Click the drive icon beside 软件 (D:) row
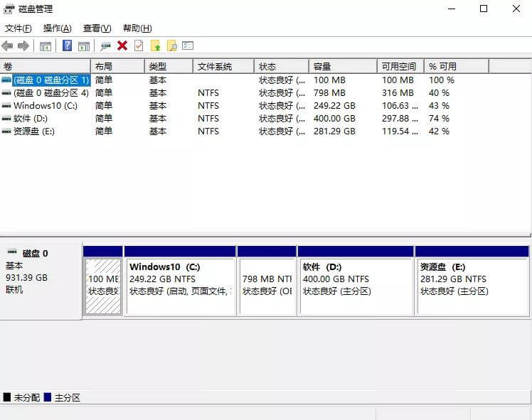This screenshot has width=532, height=420. click(6, 119)
